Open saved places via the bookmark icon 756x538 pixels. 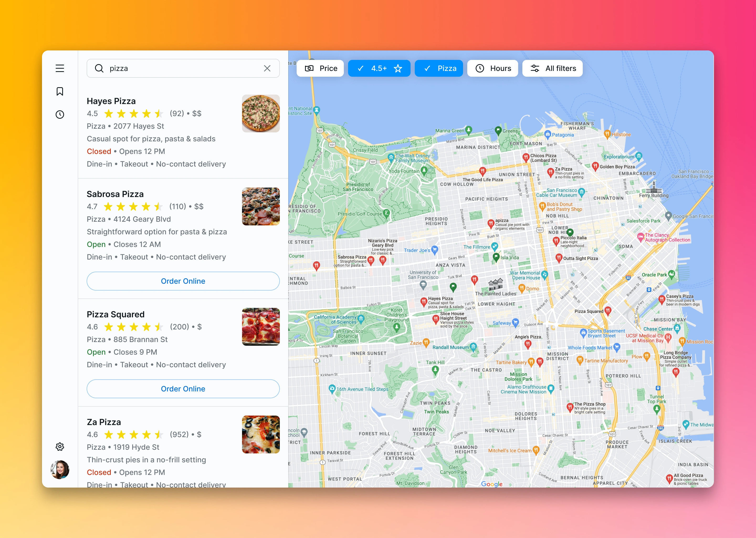(60, 91)
